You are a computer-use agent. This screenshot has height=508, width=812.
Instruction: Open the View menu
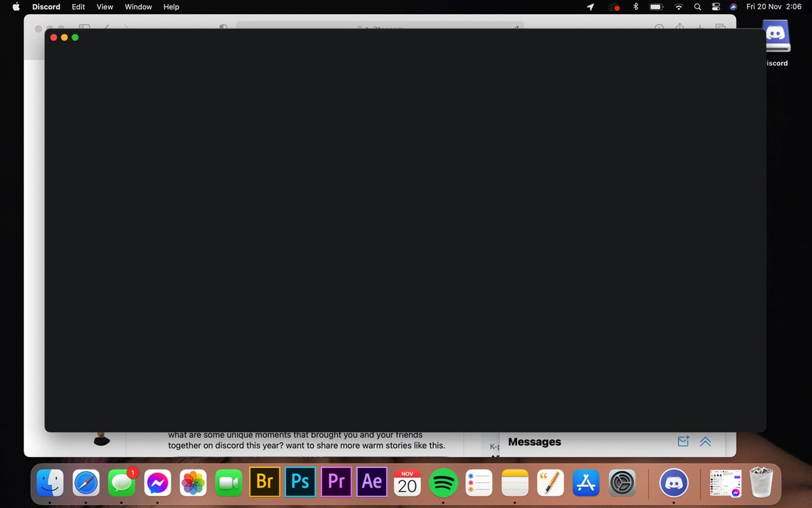click(x=105, y=7)
